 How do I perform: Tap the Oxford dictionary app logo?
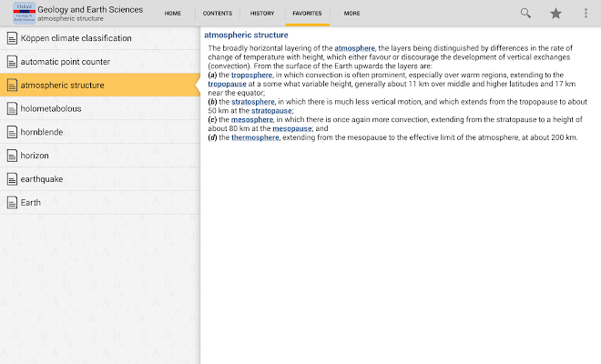(x=25, y=13)
